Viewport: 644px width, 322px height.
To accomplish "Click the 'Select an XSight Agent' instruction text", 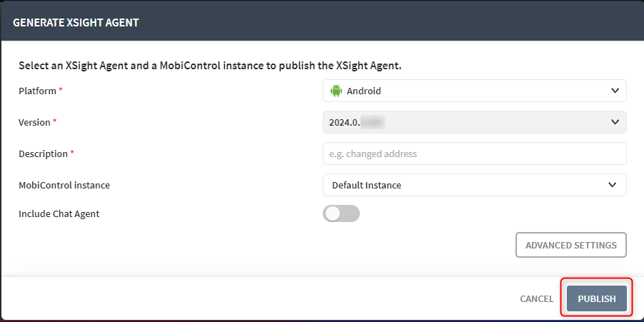I will coord(210,66).
